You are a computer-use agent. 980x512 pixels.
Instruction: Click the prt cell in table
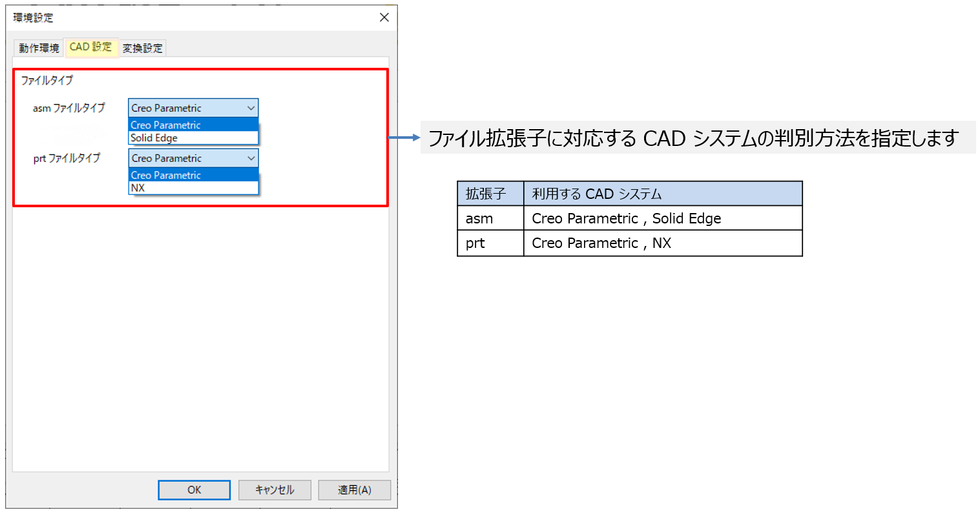point(490,243)
